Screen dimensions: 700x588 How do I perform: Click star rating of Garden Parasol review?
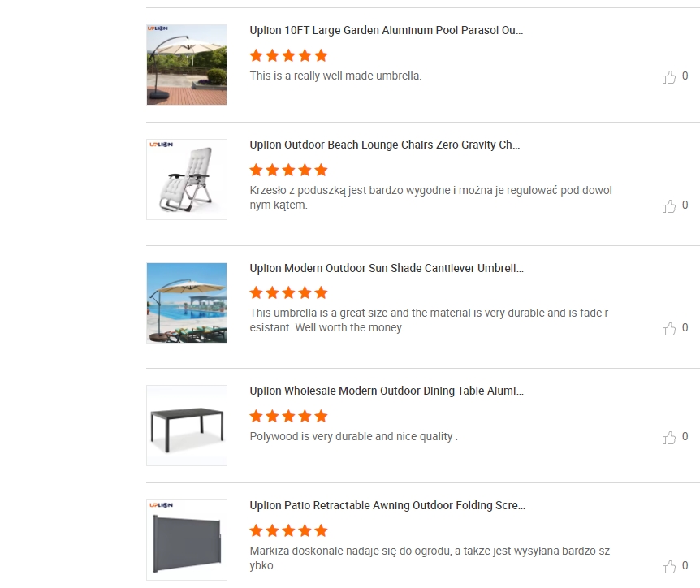(288, 55)
